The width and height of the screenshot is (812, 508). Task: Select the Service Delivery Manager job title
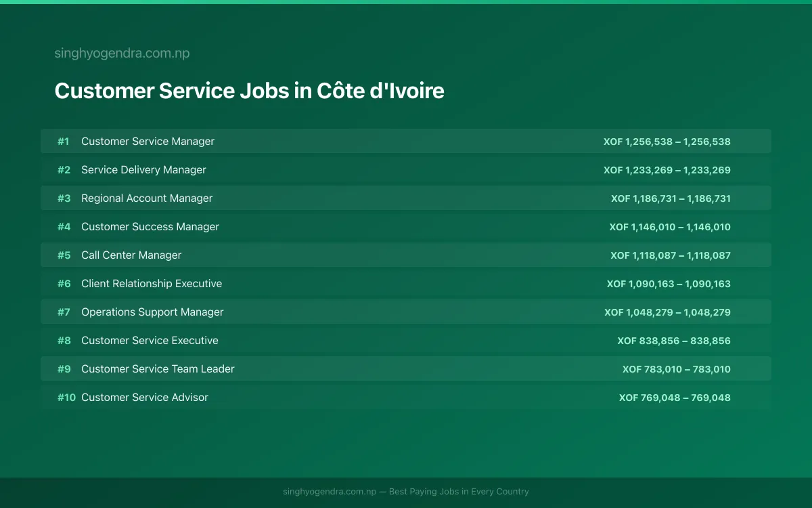click(143, 170)
